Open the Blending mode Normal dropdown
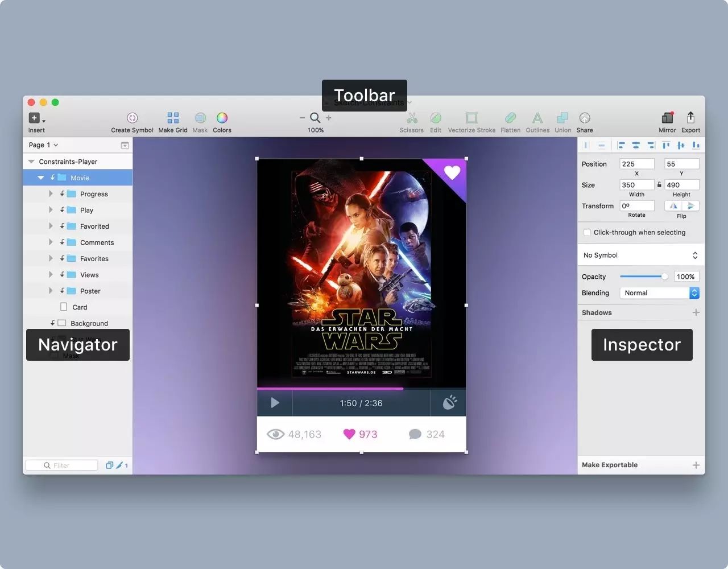728x569 pixels. click(x=659, y=293)
